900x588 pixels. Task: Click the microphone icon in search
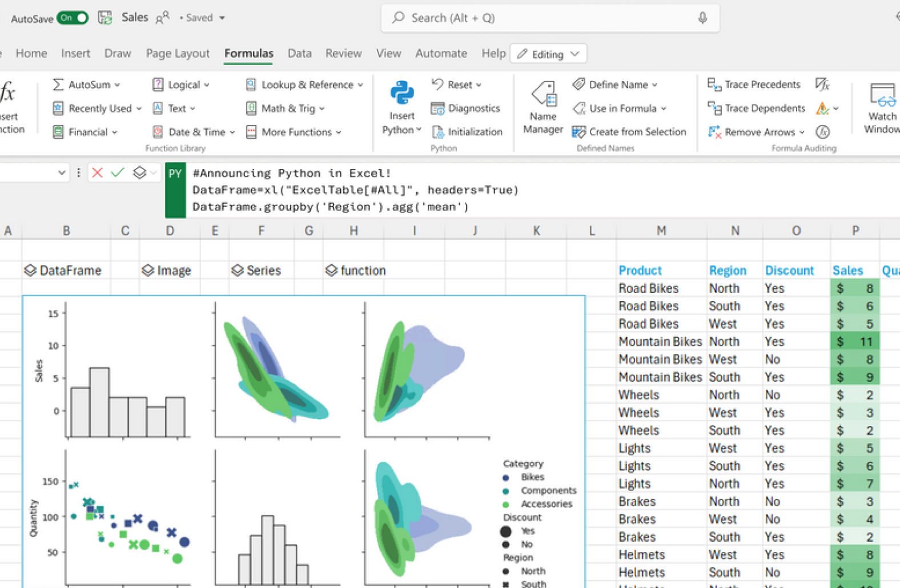[702, 18]
